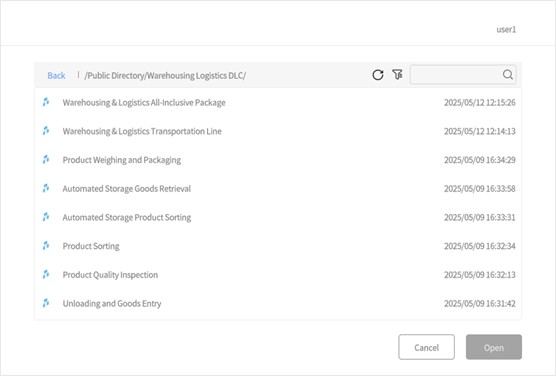Screen dimensions: 556x376
Task: Select Unloading and Goods Entry item
Action: [278, 304]
